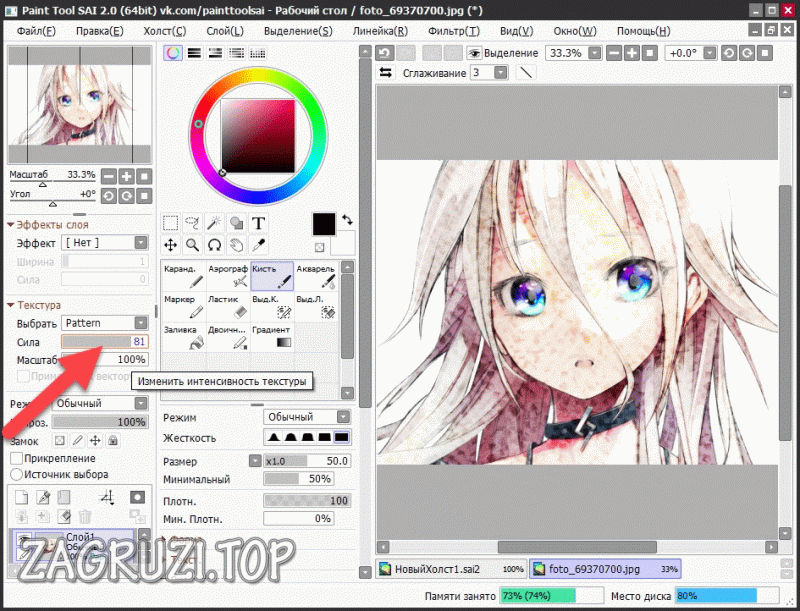
Task: Click the canvas toolbar zoom in plus
Action: 632,53
